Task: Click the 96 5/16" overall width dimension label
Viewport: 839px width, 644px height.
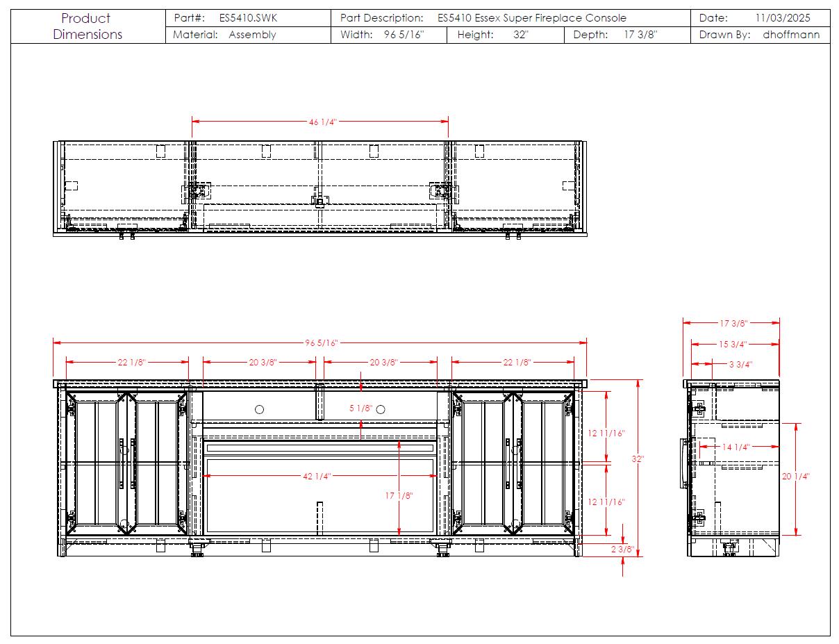Action: tap(321, 343)
